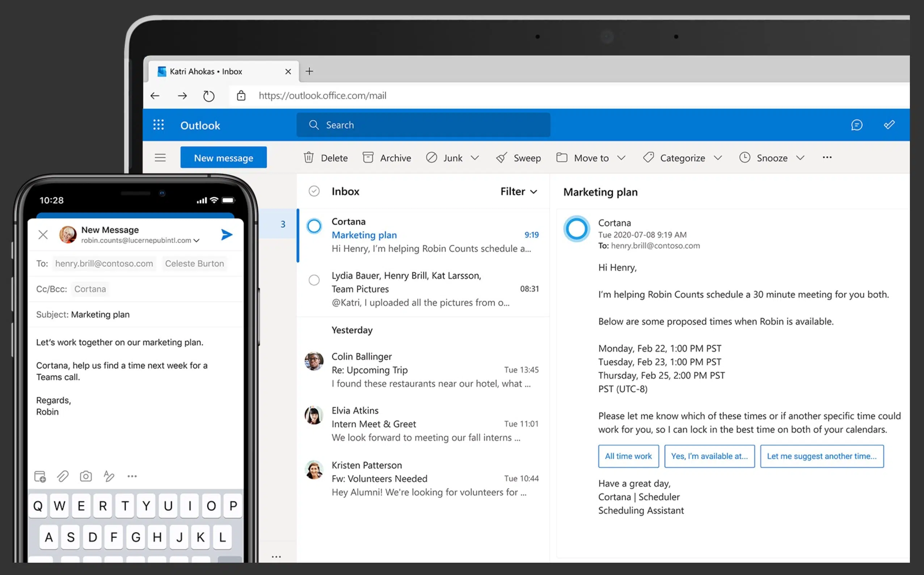Sweep messages from sender
Screen dimensions: 924x575
pyautogui.click(x=518, y=158)
